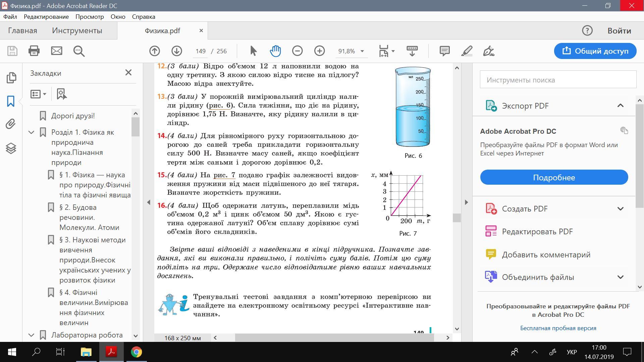
Task: Select the Hand pan tool
Action: tap(275, 51)
